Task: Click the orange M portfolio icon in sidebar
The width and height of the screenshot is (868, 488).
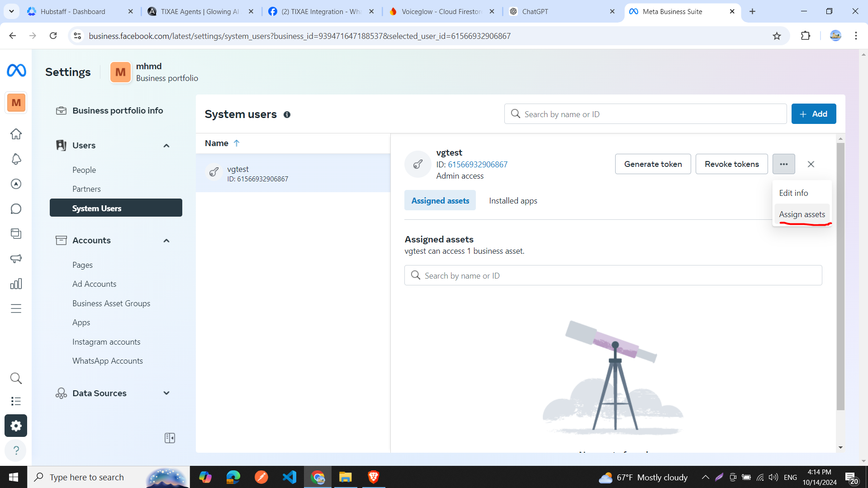Action: (16, 103)
